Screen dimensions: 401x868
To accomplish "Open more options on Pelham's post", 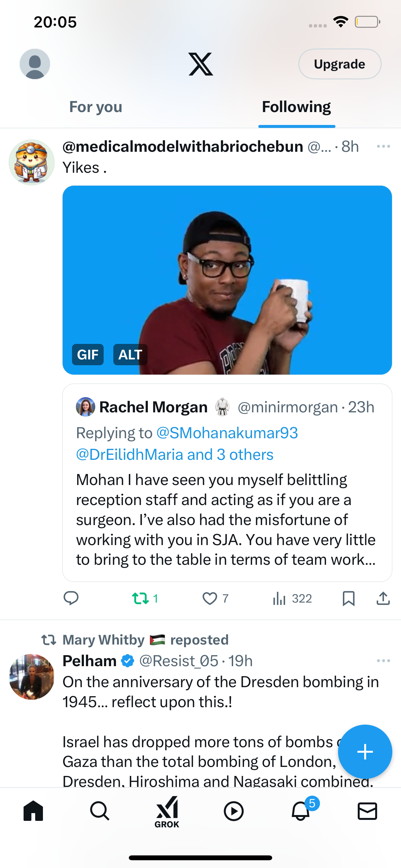I will coord(384,661).
